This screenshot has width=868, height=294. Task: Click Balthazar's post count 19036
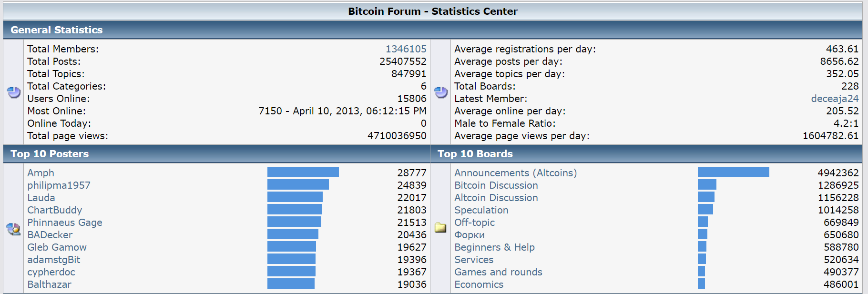click(x=412, y=284)
